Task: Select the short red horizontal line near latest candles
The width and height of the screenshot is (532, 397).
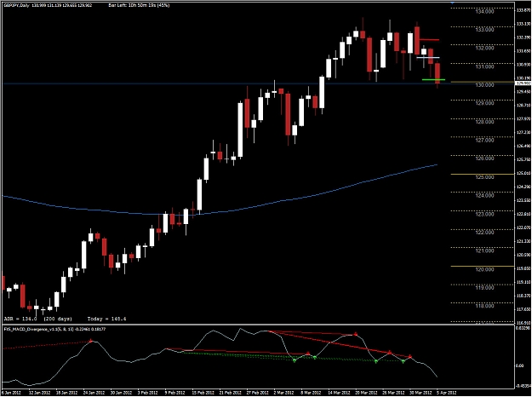Action: [x=430, y=40]
